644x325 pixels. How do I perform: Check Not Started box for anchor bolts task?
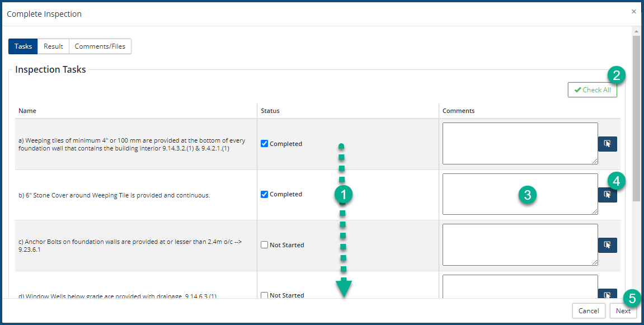[x=265, y=245]
